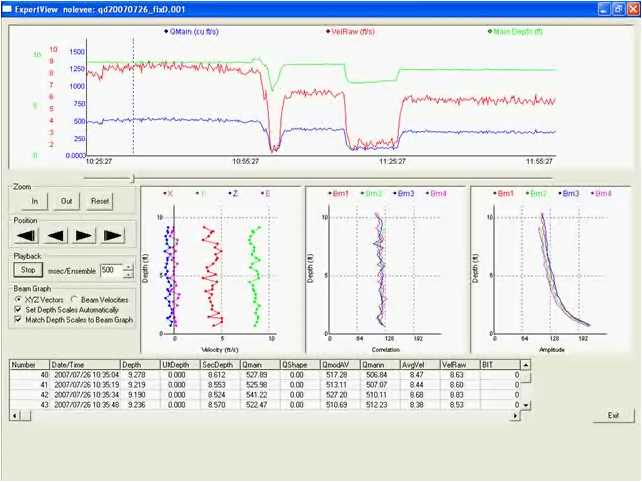Sort table by the Qmain column header

coord(259,365)
